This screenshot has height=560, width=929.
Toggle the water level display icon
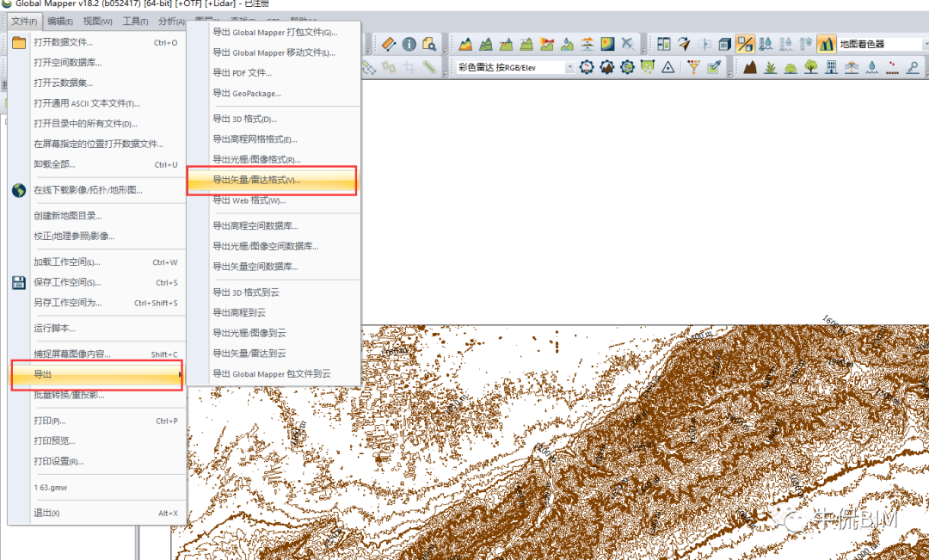[x=766, y=44]
